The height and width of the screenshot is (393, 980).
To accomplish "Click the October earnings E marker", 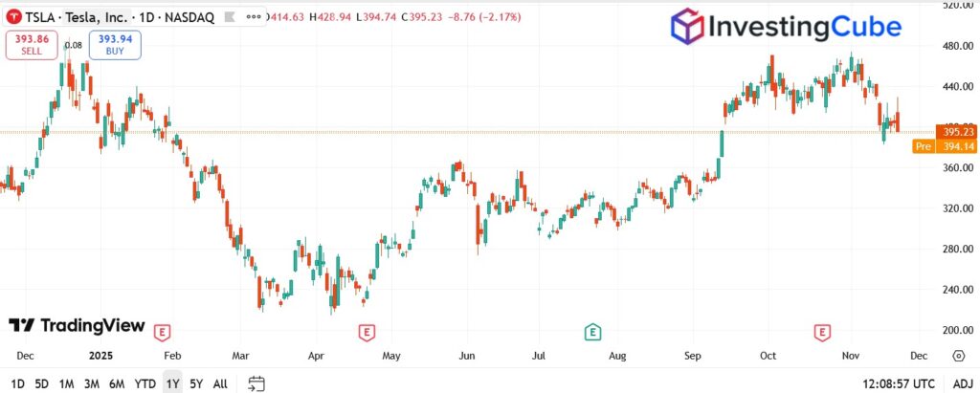I will click(x=822, y=332).
